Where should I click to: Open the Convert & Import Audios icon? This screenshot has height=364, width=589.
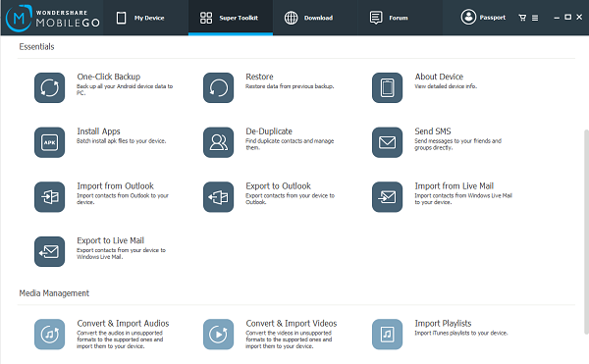click(x=50, y=335)
